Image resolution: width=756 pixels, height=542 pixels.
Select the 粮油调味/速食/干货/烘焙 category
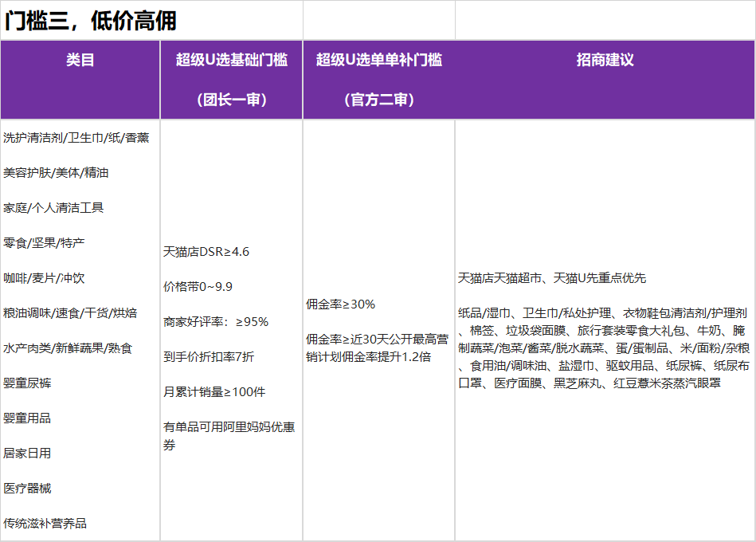(x=70, y=313)
